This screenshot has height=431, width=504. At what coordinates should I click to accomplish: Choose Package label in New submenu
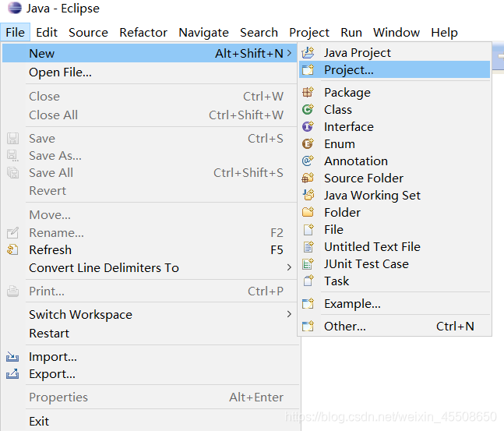click(x=347, y=93)
